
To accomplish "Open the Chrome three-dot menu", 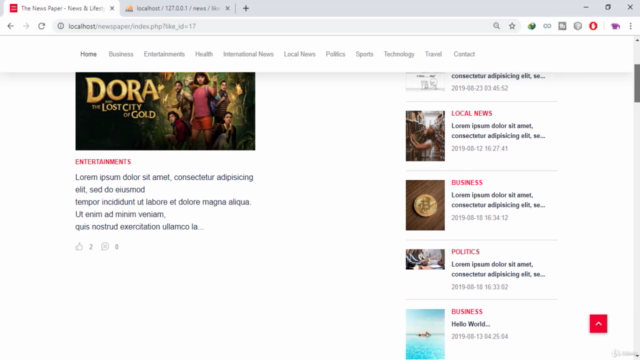I will tap(631, 26).
